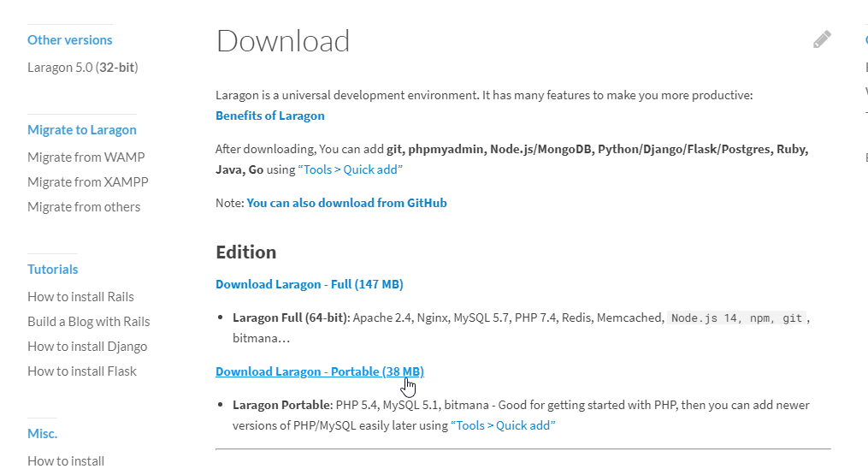Open the Laragon 5.0 32-bit link
This screenshot has width=868, height=469.
point(82,67)
